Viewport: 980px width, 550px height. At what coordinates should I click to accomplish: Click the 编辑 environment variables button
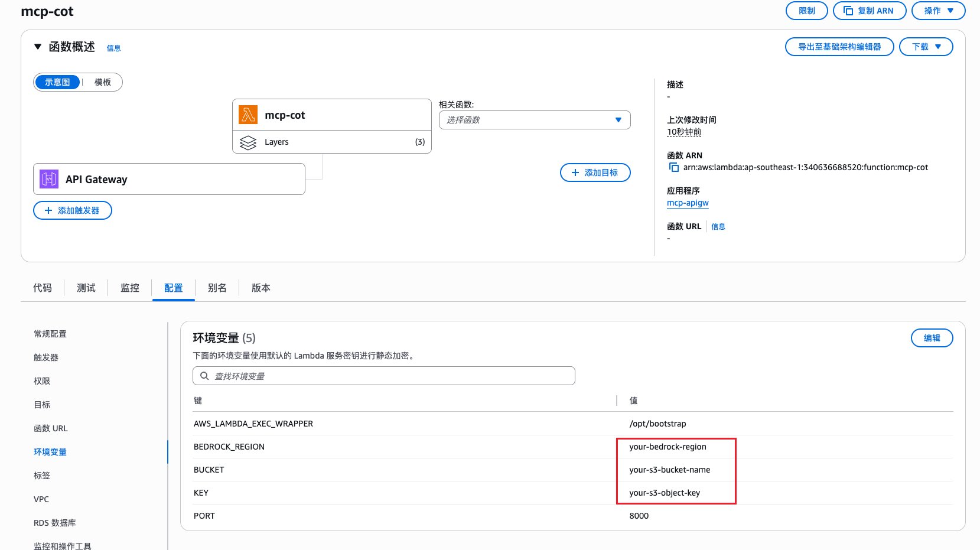(x=932, y=338)
